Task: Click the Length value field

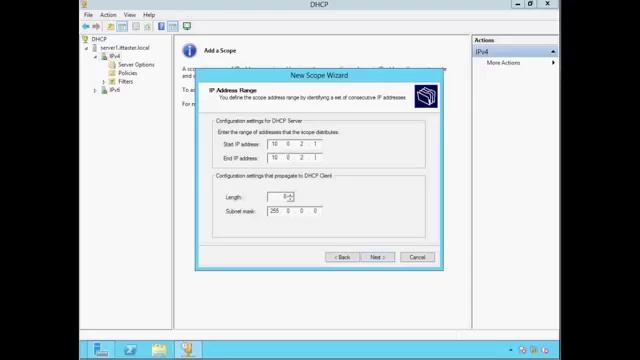Action: click(x=278, y=197)
